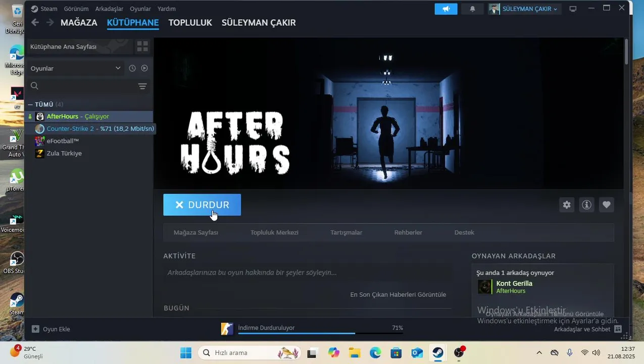
Task: Go forward with the right arrow
Action: [x=50, y=22]
